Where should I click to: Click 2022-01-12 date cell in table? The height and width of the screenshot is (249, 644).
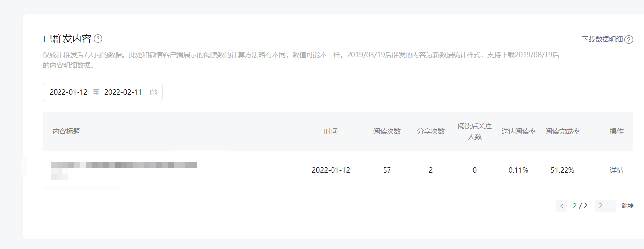(x=331, y=170)
